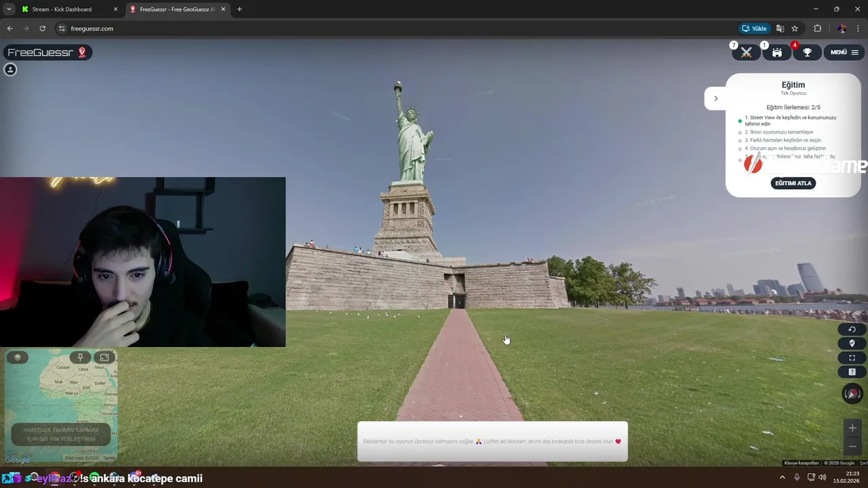Open the trophy leaderboard button
Viewport: 868px width, 488px height.
click(807, 52)
